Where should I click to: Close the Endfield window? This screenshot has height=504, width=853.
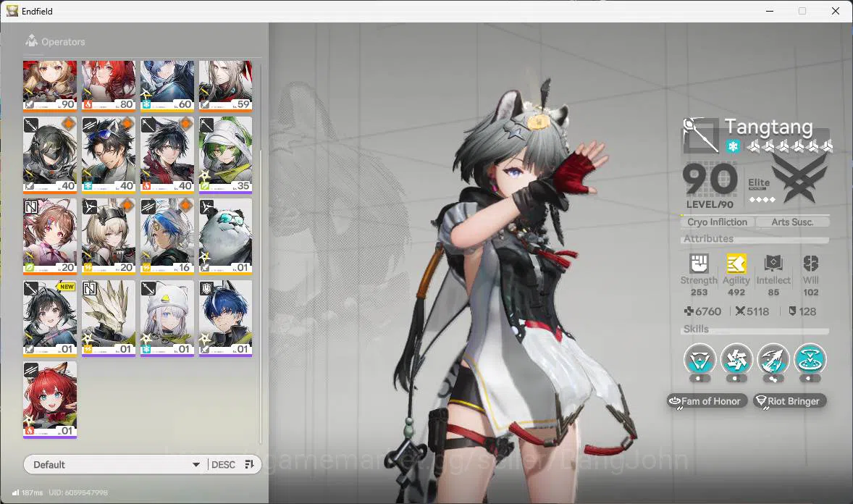pyautogui.click(x=836, y=11)
